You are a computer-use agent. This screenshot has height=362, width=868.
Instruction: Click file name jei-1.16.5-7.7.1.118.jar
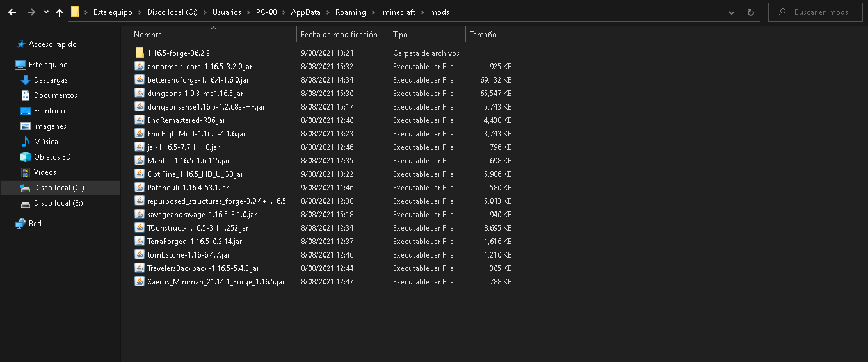coord(183,147)
